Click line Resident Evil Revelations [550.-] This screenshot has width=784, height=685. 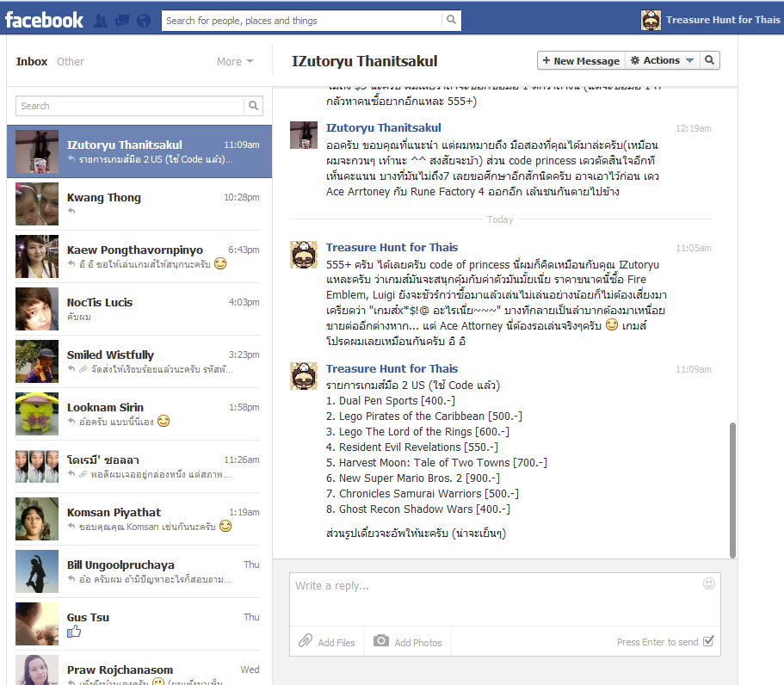coord(412,447)
